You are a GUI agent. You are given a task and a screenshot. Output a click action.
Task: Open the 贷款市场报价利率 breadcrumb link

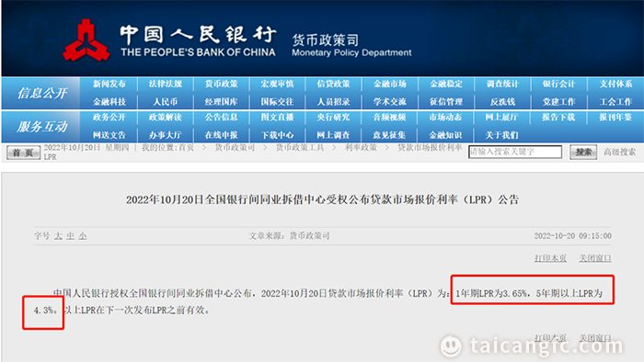coord(430,148)
